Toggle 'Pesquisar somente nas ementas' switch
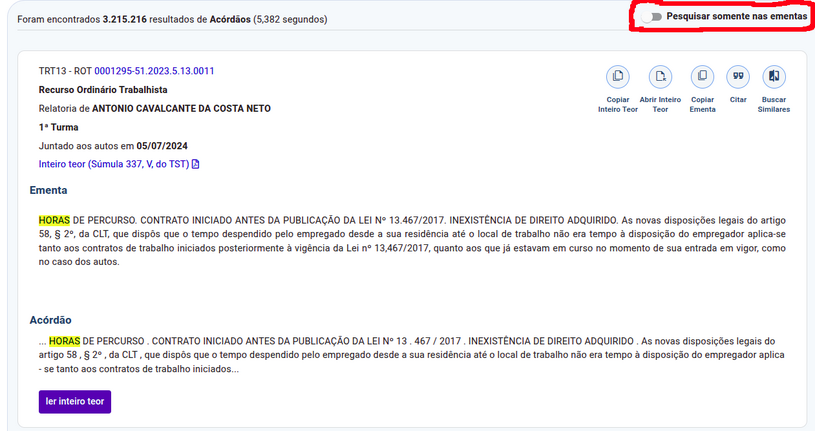The image size is (815, 431). 652,17
